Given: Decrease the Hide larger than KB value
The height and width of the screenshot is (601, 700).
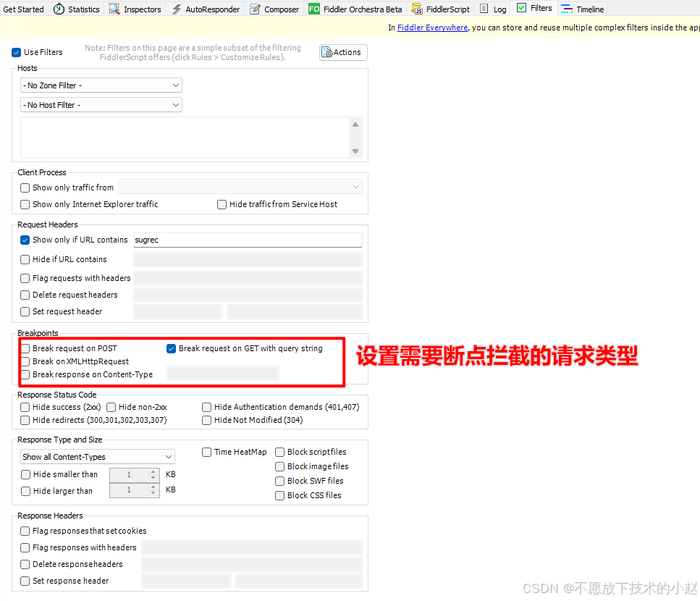Looking at the screenshot, I should point(153,493).
